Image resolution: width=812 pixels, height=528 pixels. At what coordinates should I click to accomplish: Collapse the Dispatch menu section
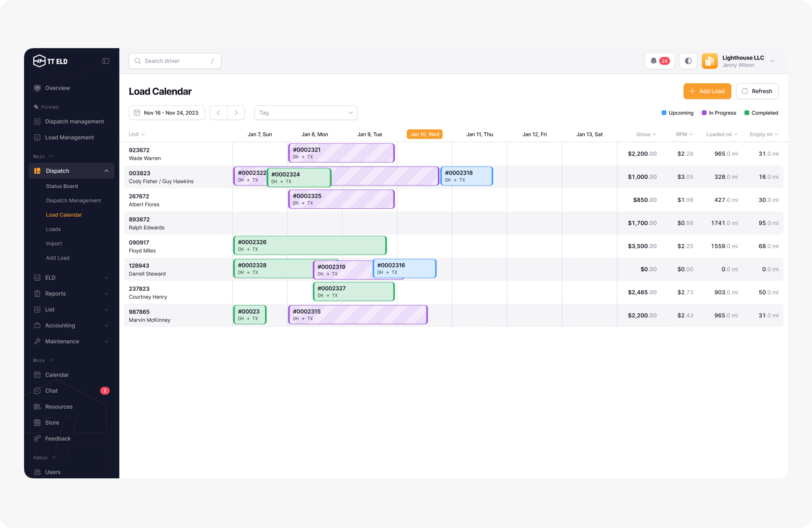tap(106, 171)
